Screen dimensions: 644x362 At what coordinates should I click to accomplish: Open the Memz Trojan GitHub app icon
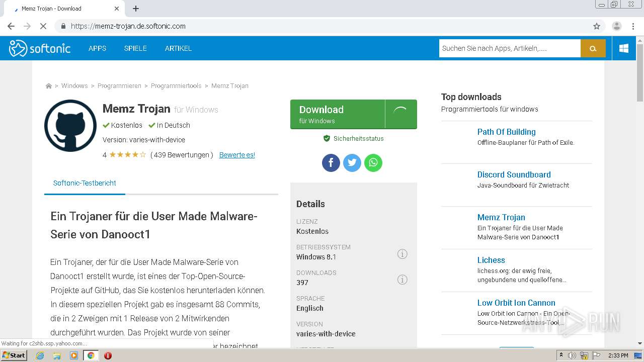pos(70,126)
